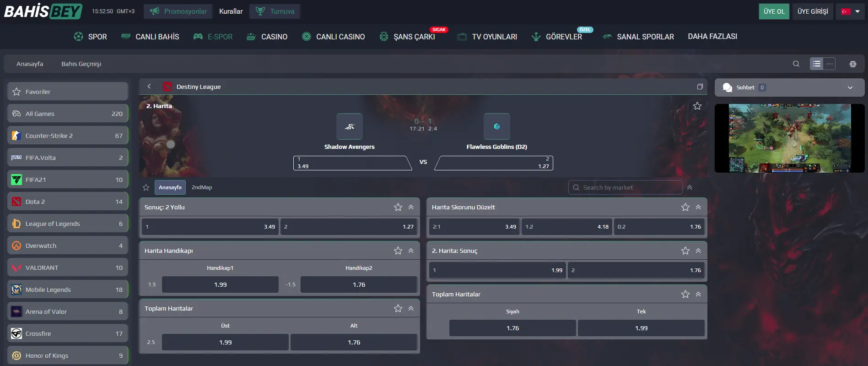868x366 pixels.
Task: Open the GÖREVLER section
Action: (x=557, y=37)
